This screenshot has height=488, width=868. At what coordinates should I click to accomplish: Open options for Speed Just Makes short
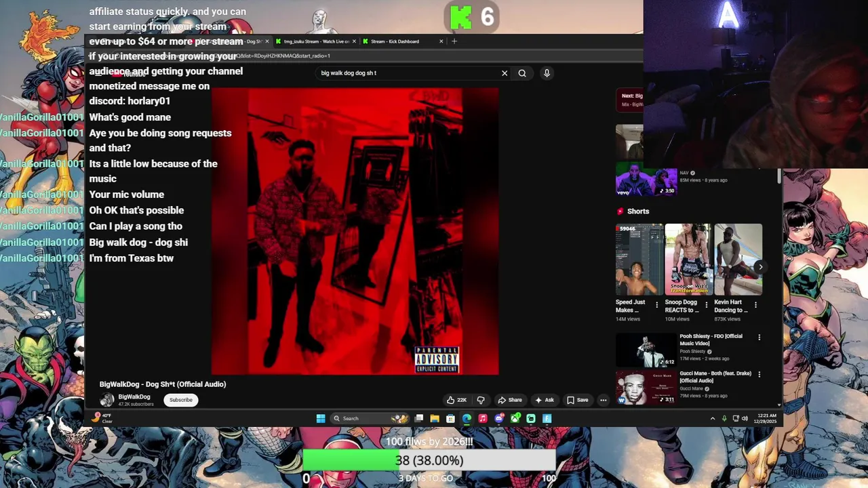tap(656, 305)
